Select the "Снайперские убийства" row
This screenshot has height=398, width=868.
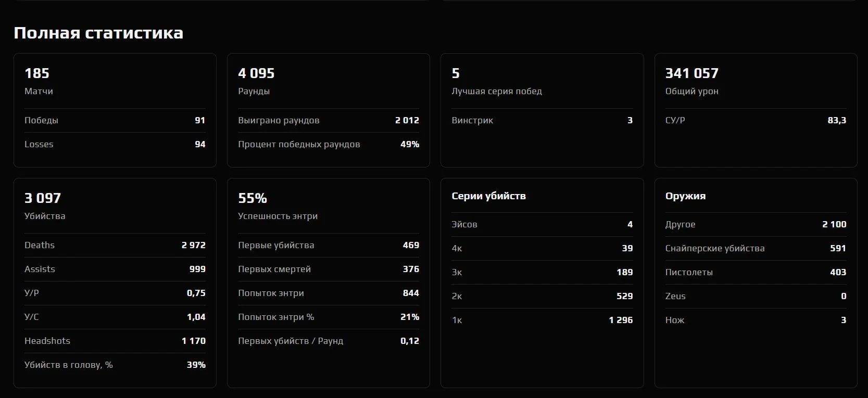click(755, 248)
